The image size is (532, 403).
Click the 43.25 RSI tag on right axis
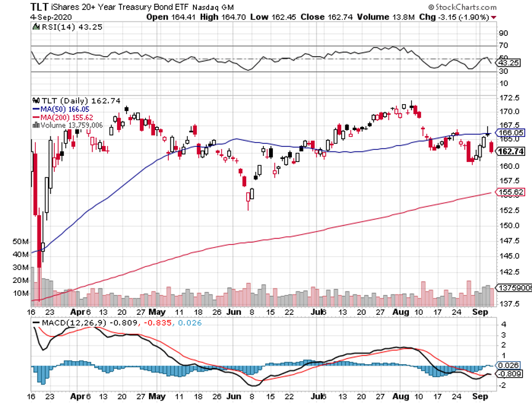pyautogui.click(x=508, y=63)
